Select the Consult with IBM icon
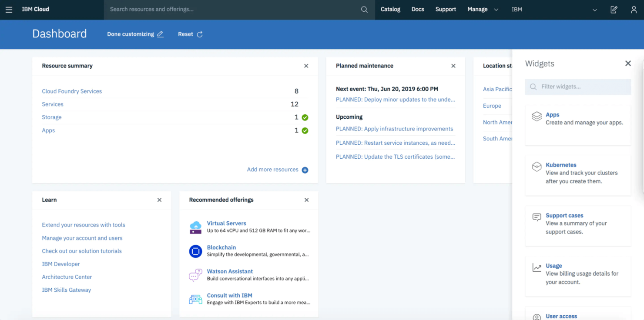 (195, 299)
